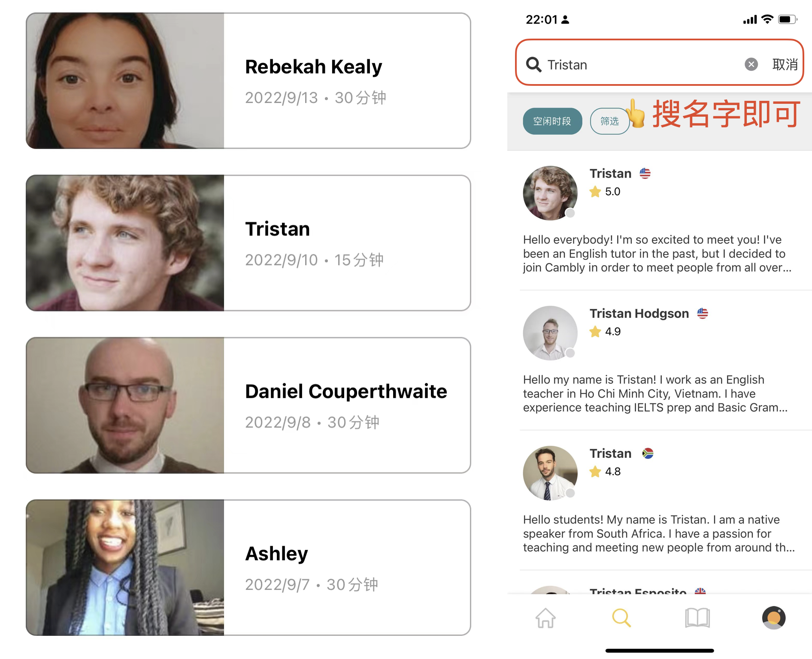Open tutor Tristan rated 5.0

click(659, 220)
